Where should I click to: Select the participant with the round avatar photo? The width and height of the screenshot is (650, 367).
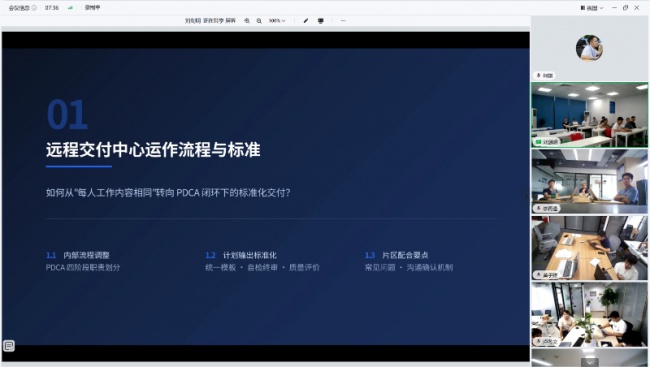pyautogui.click(x=589, y=48)
